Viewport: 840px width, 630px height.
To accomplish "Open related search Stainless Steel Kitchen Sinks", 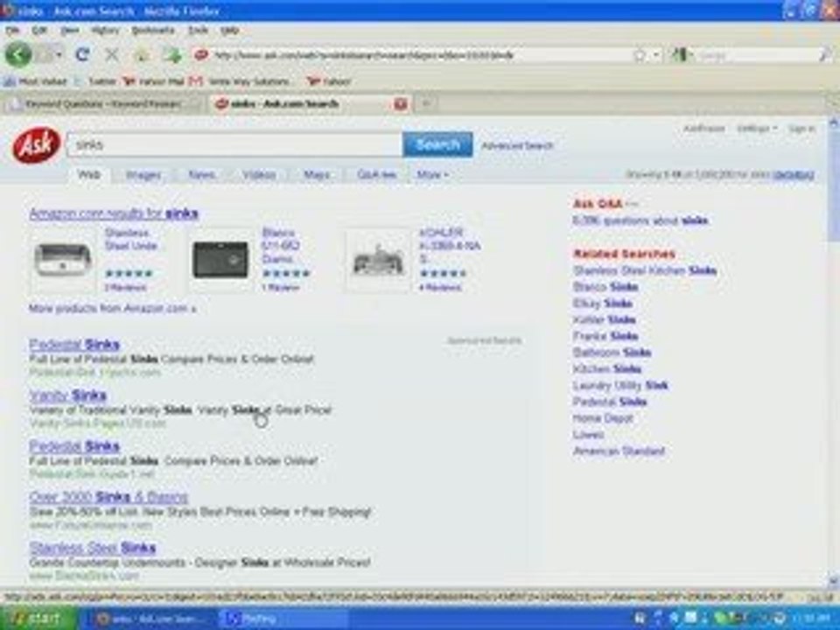I will pos(645,270).
